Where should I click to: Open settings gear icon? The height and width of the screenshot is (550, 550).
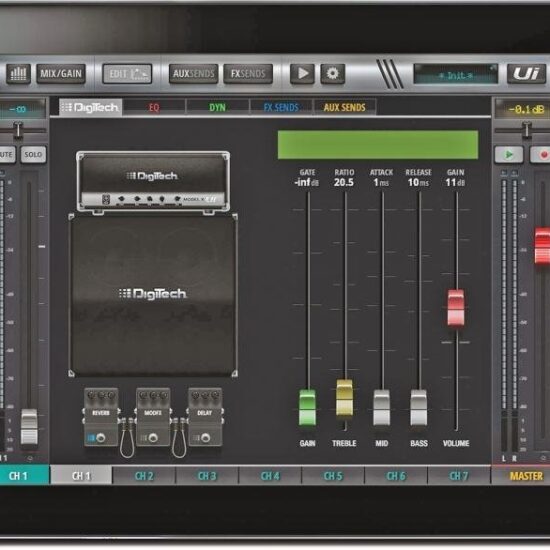pos(333,74)
